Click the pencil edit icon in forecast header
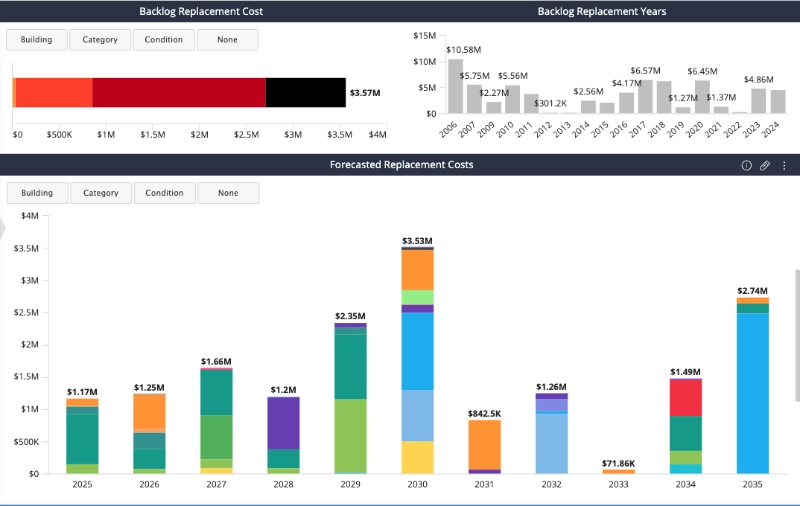The width and height of the screenshot is (800, 506). (765, 165)
